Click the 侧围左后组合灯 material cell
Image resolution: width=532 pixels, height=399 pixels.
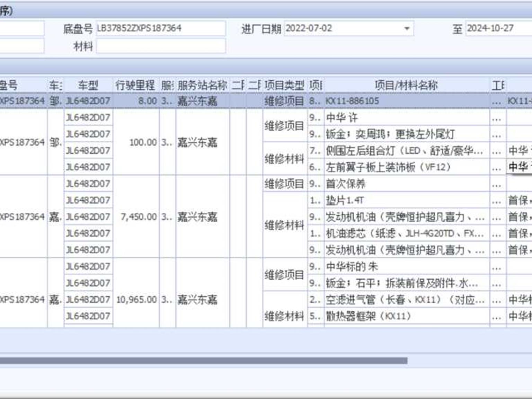tap(407, 151)
